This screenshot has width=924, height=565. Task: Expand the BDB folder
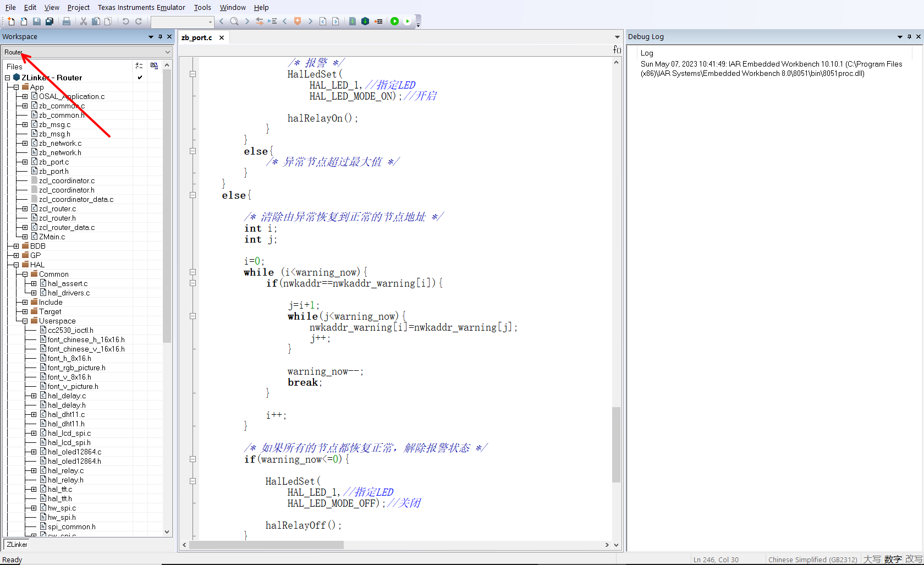[16, 246]
